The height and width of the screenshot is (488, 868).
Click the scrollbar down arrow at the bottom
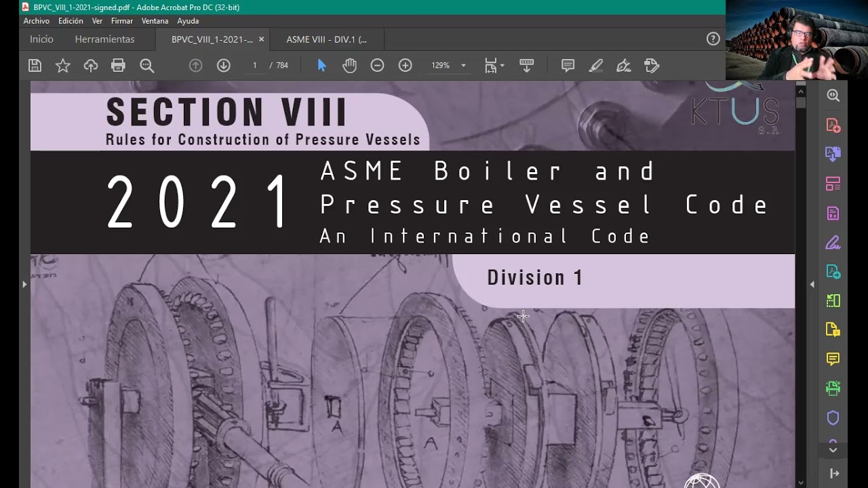(x=801, y=482)
